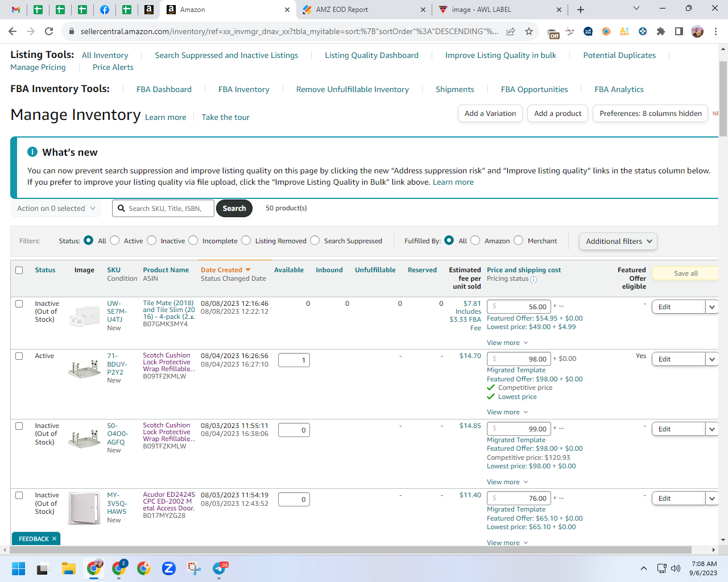This screenshot has height=582, width=728.
Task: Open the Action on 0 selected dropdown
Action: 56,209
